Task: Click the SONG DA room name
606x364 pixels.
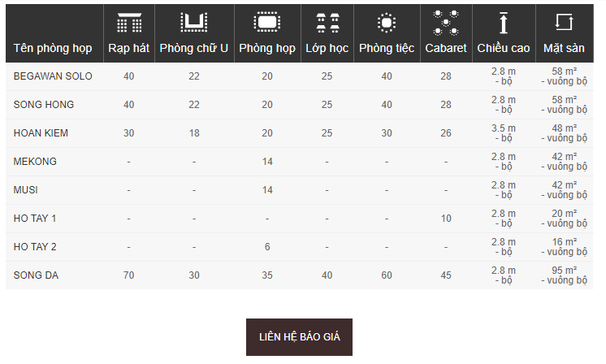Action: click(x=36, y=275)
